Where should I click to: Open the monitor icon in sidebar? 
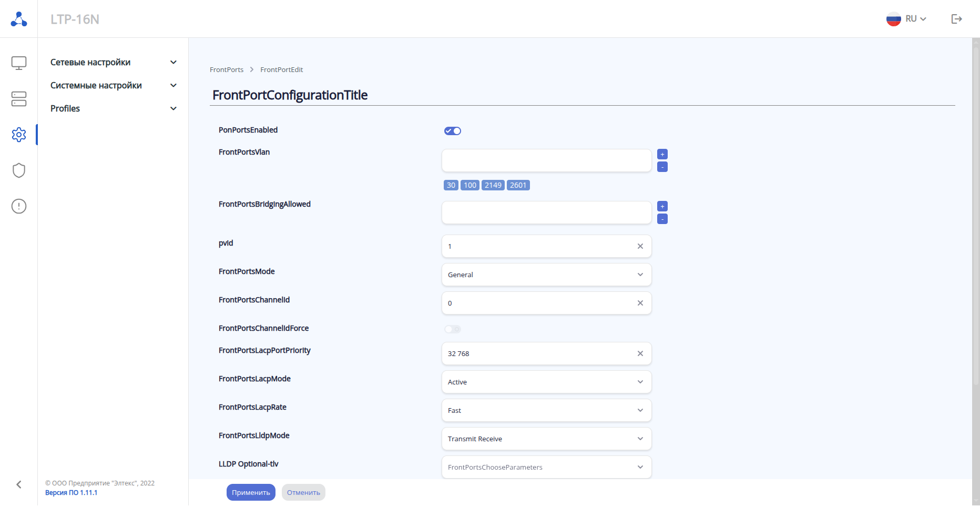coord(19,63)
